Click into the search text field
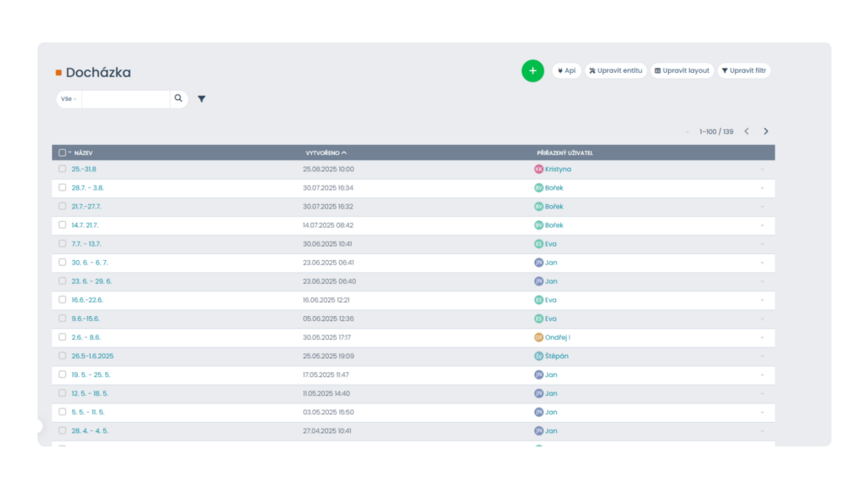The height and width of the screenshot is (488, 868). click(125, 99)
